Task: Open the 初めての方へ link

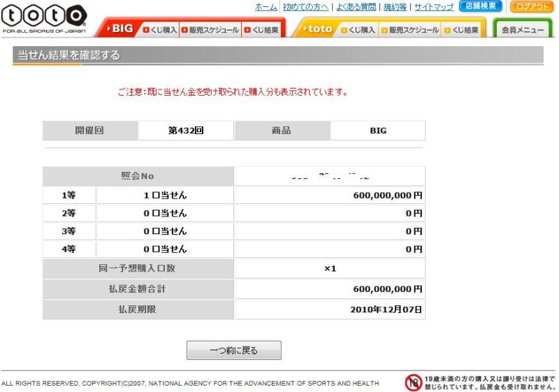Action: tap(306, 7)
